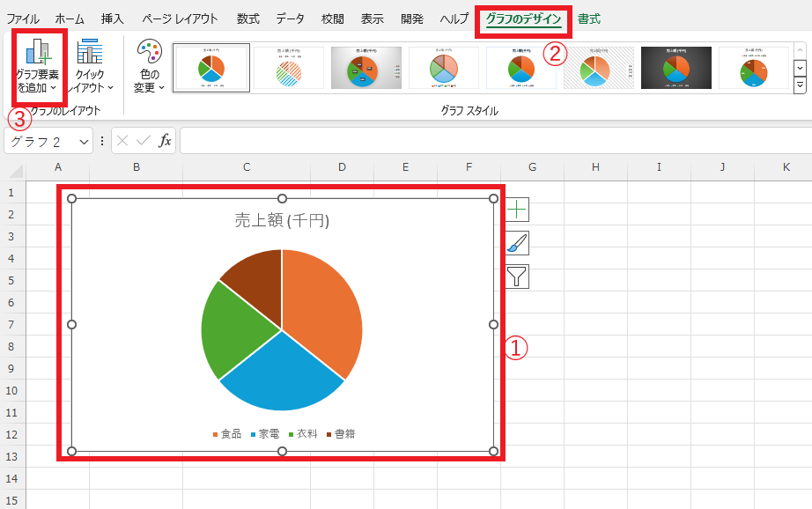Apply the hatched pattern pie chart style
The height and width of the screenshot is (509, 812).
point(289,68)
